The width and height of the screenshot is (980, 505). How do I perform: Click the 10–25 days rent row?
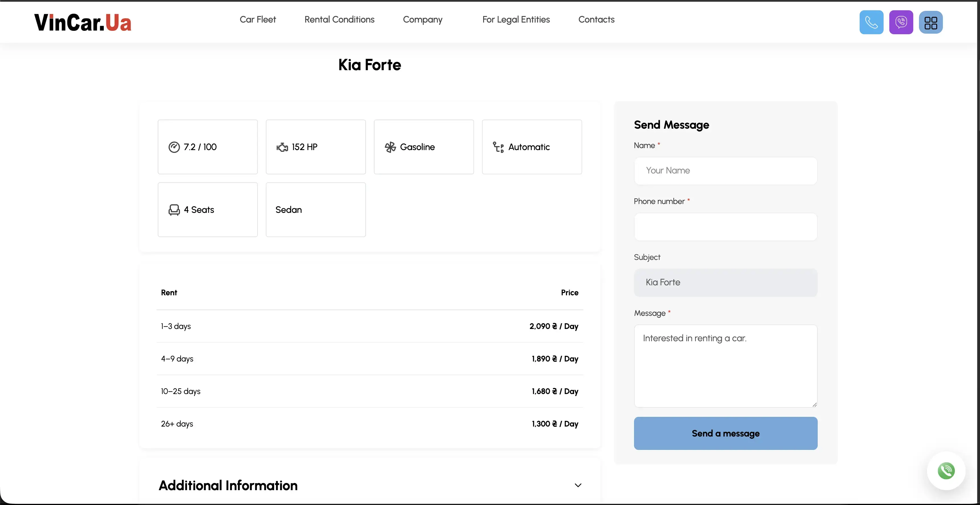click(x=369, y=392)
